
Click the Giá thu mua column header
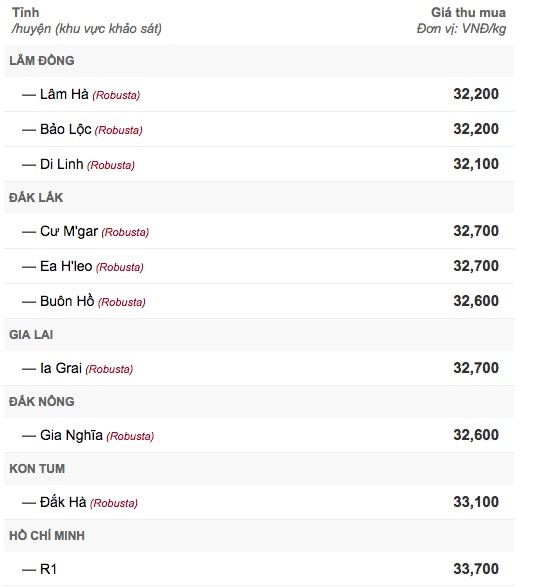coord(461,21)
